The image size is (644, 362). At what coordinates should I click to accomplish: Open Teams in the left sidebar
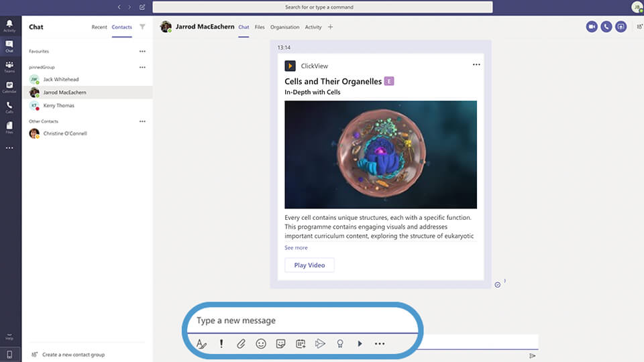coord(9,67)
